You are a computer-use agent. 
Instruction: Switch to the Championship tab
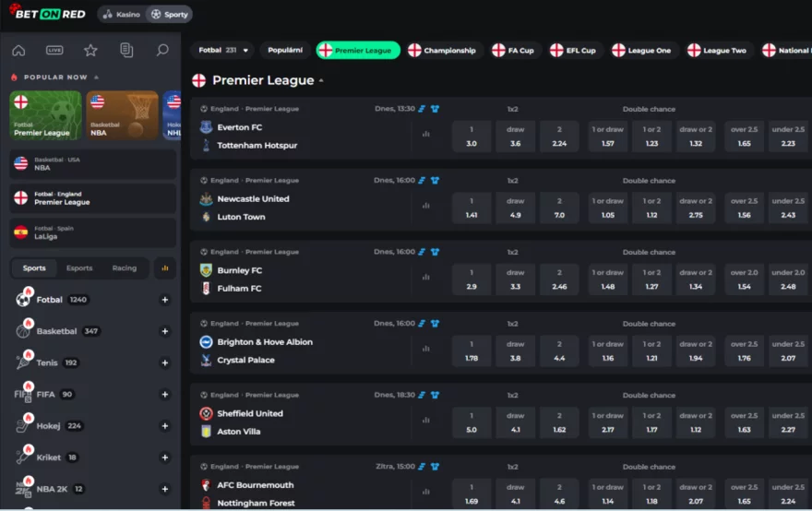[442, 50]
